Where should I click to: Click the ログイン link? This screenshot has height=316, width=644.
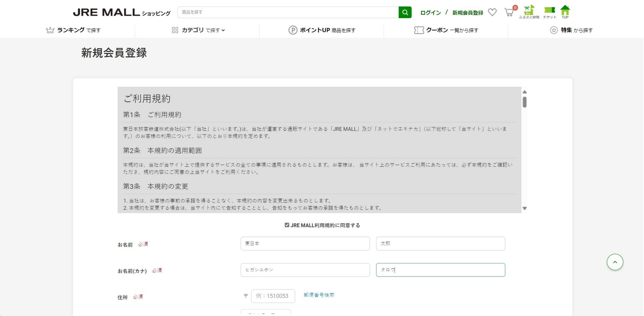pyautogui.click(x=431, y=13)
